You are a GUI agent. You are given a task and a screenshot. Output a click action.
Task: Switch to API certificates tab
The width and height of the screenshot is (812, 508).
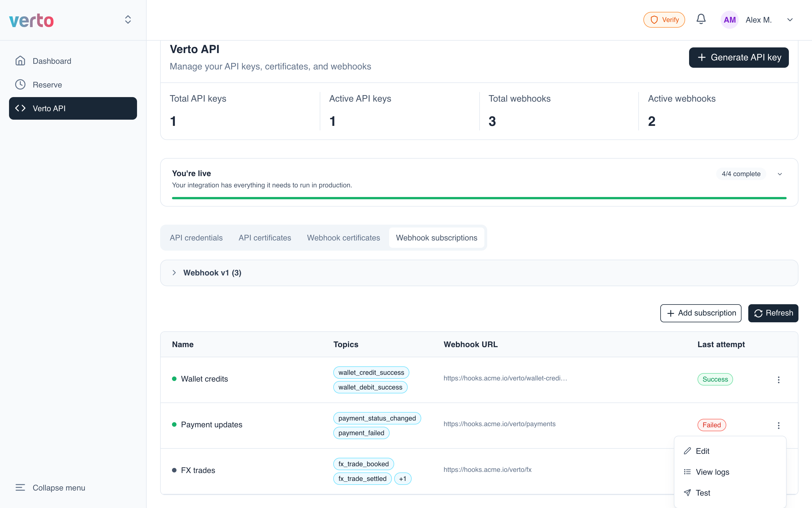coord(265,238)
